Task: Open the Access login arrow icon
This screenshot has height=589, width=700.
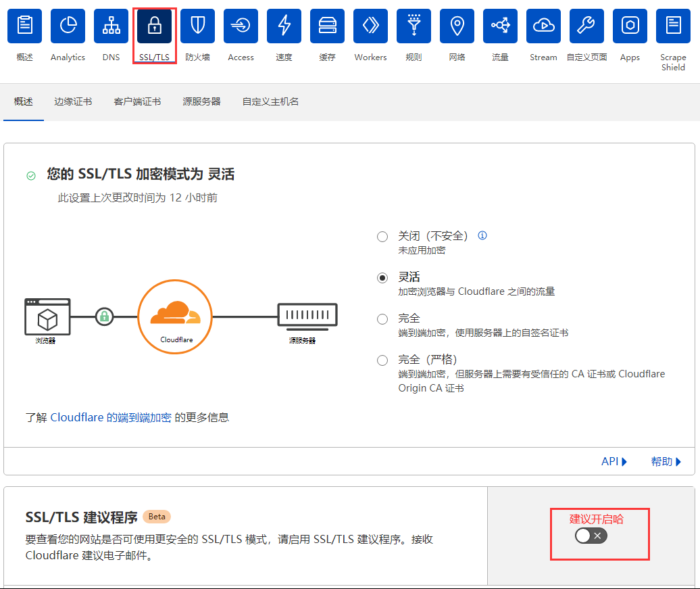Action: [241, 26]
